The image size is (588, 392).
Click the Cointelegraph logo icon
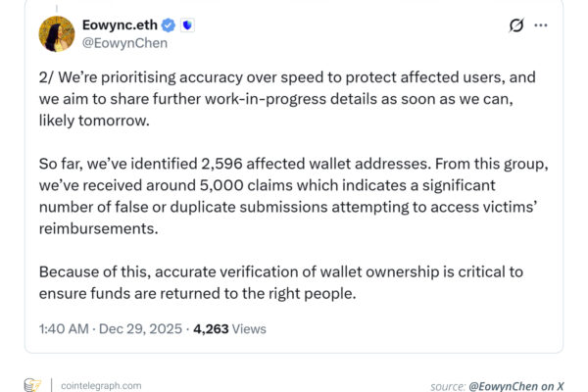[31, 385]
